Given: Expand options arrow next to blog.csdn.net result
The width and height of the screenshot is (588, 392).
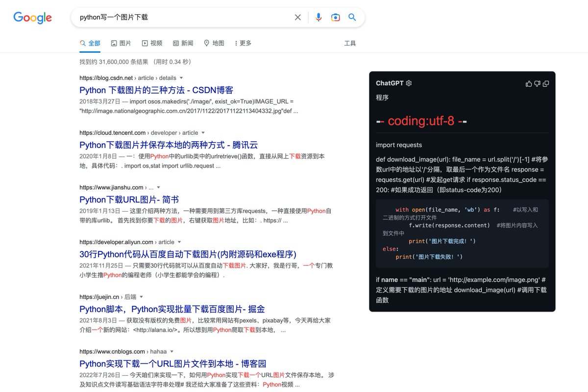Looking at the screenshot, I should coord(181,78).
